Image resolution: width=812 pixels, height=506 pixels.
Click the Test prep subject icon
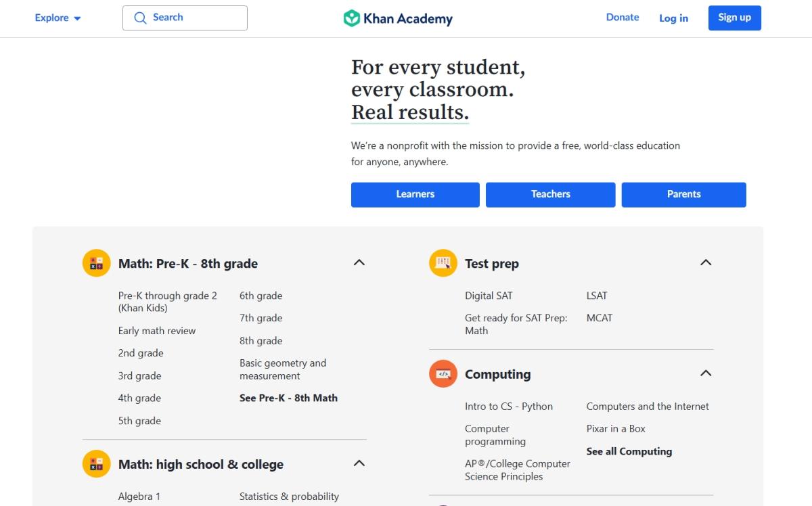[x=443, y=263]
